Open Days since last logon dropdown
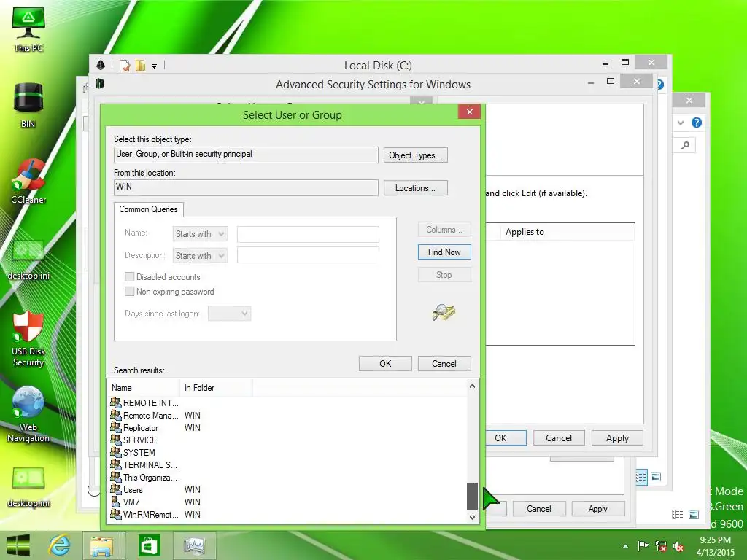Screen dimensions: 747x560 [x=229, y=314]
